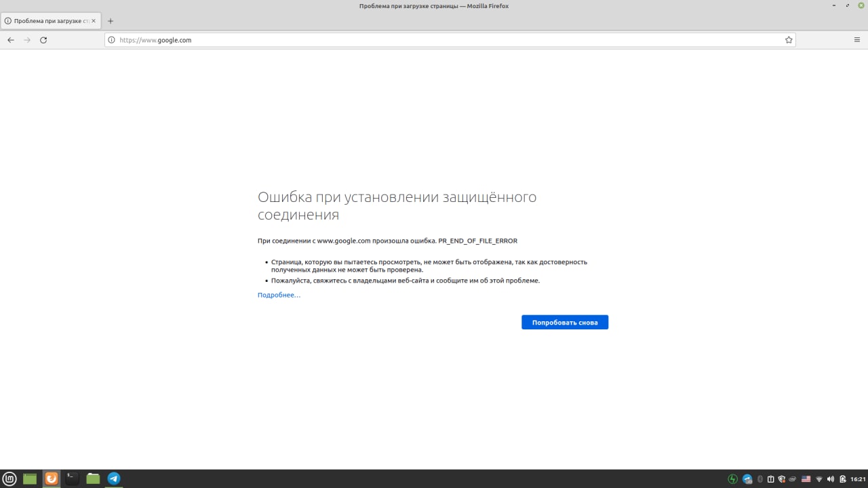868x488 pixels.
Task: Click the US flag keyboard layout indicator
Action: pos(806,479)
